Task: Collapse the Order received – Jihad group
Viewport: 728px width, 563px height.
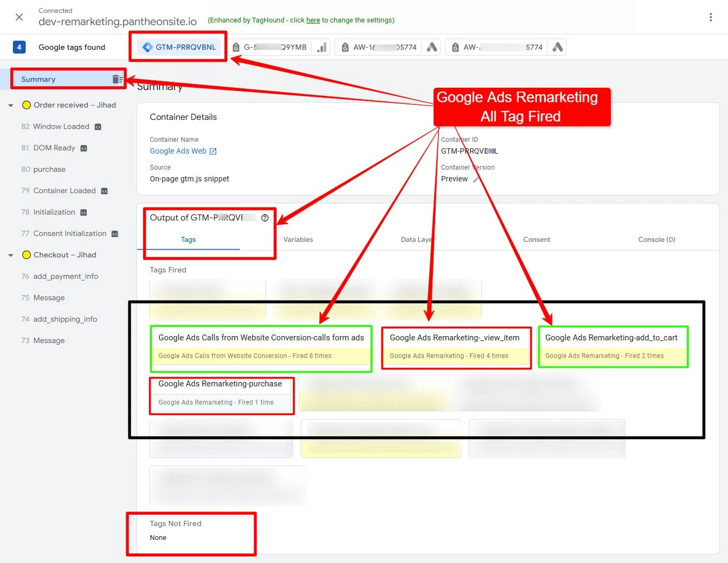Action: coord(11,105)
